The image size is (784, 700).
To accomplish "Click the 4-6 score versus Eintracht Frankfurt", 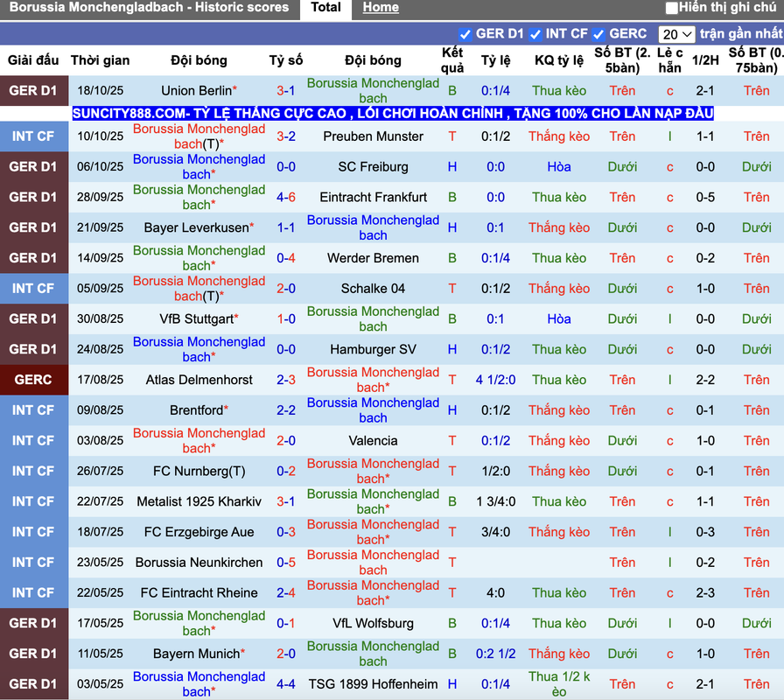I will [x=286, y=198].
